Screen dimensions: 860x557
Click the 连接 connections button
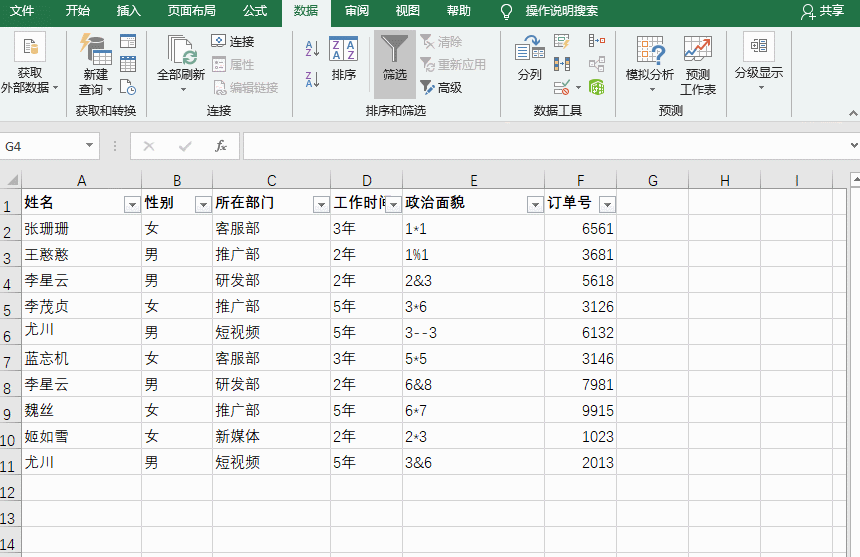[x=233, y=41]
